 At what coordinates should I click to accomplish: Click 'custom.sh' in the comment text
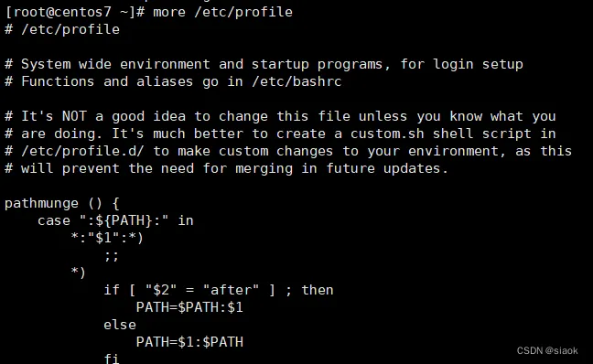(387, 134)
